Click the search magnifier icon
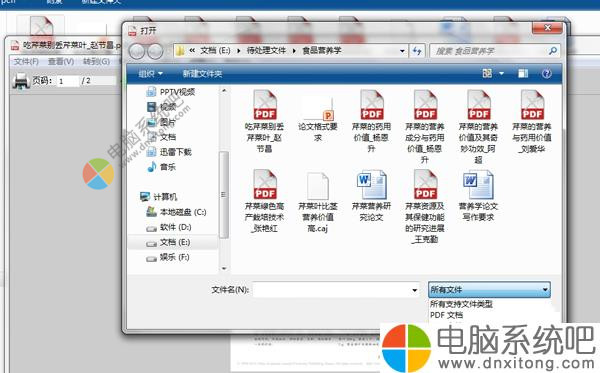The image size is (600, 373). [553, 50]
